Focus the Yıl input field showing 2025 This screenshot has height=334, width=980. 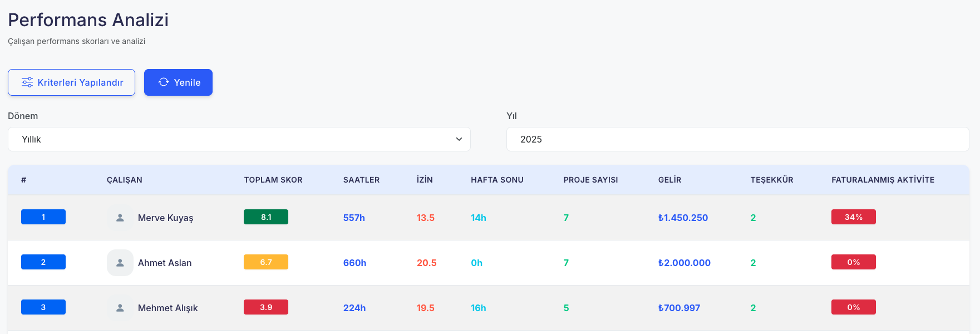pyautogui.click(x=738, y=139)
